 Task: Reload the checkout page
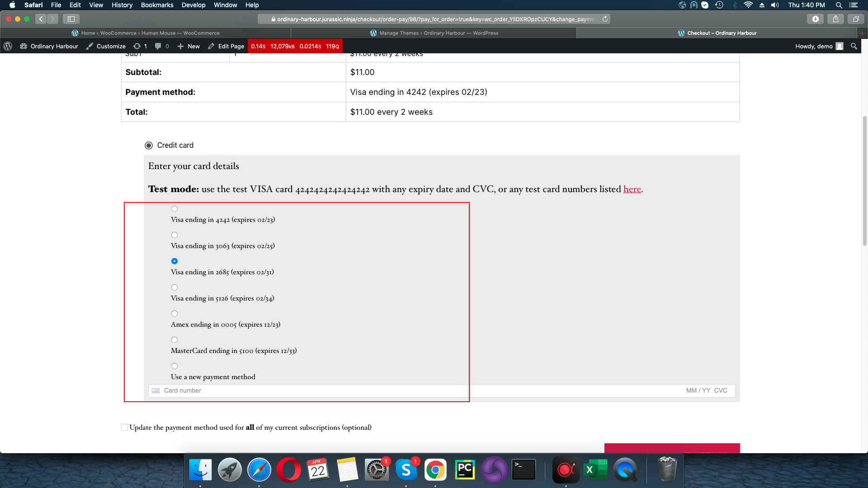click(x=605, y=19)
